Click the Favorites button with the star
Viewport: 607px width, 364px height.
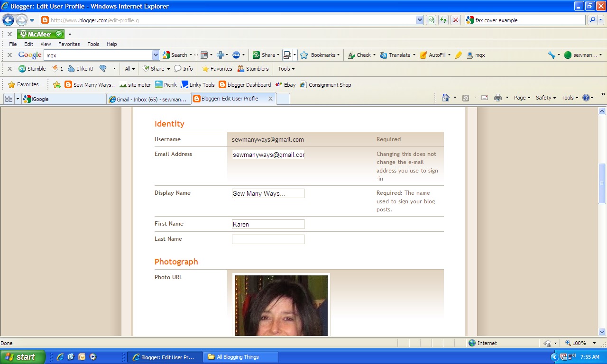[23, 85]
